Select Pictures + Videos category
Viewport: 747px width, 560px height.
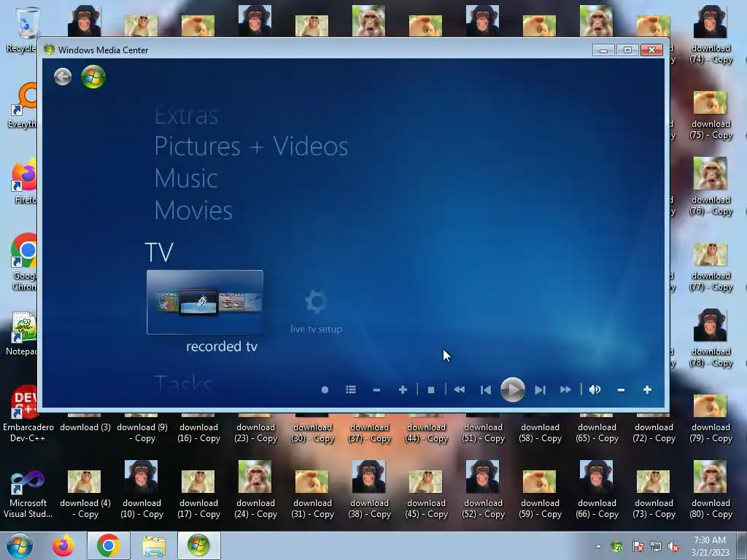coord(251,146)
